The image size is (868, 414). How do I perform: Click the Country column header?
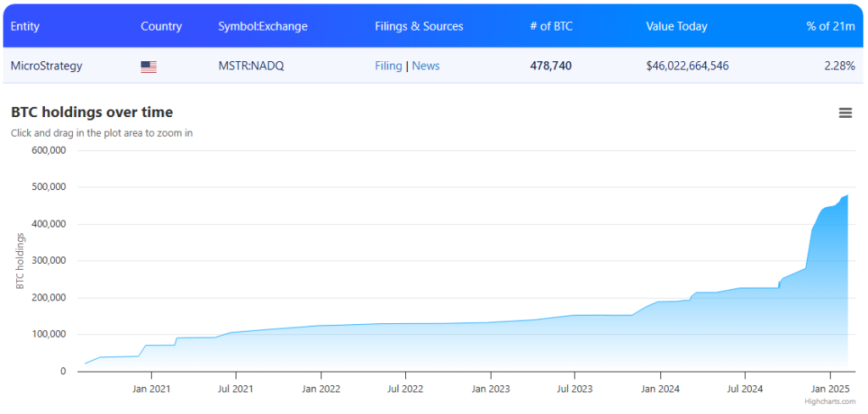pos(161,26)
